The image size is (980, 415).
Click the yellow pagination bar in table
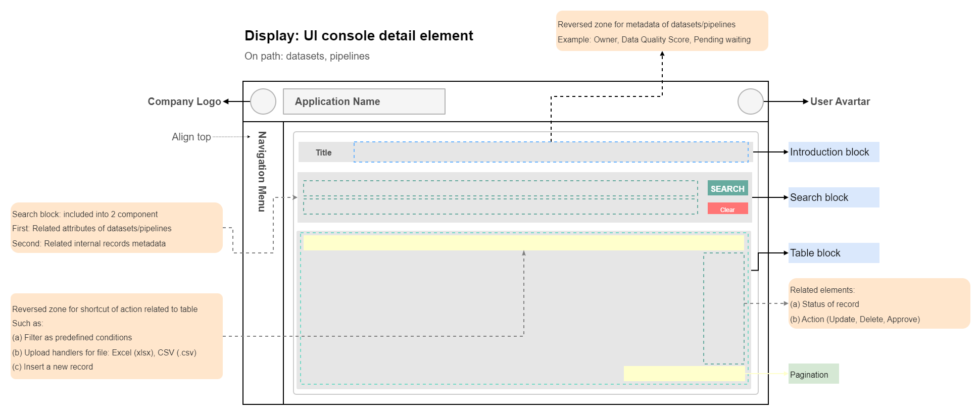pyautogui.click(x=684, y=374)
